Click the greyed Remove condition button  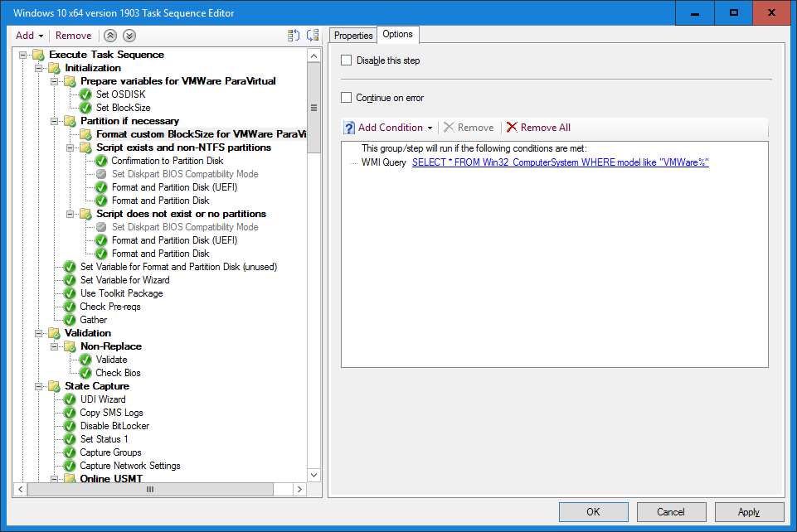coord(469,128)
